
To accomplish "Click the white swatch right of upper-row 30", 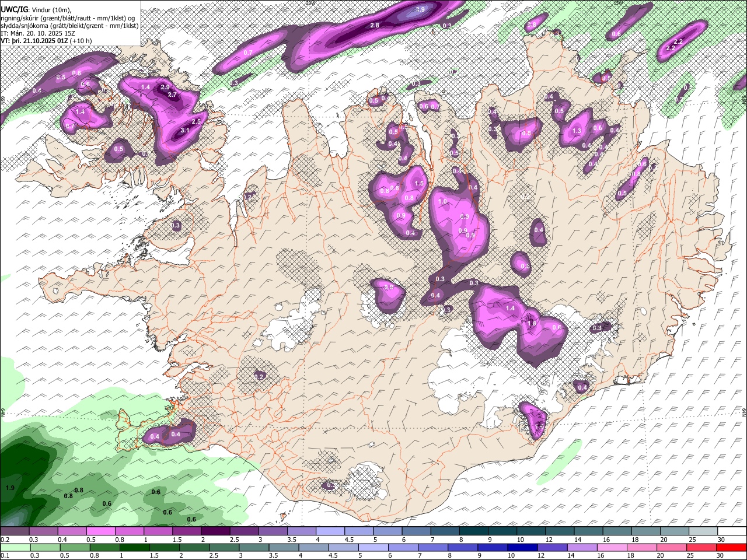I will point(732,531).
